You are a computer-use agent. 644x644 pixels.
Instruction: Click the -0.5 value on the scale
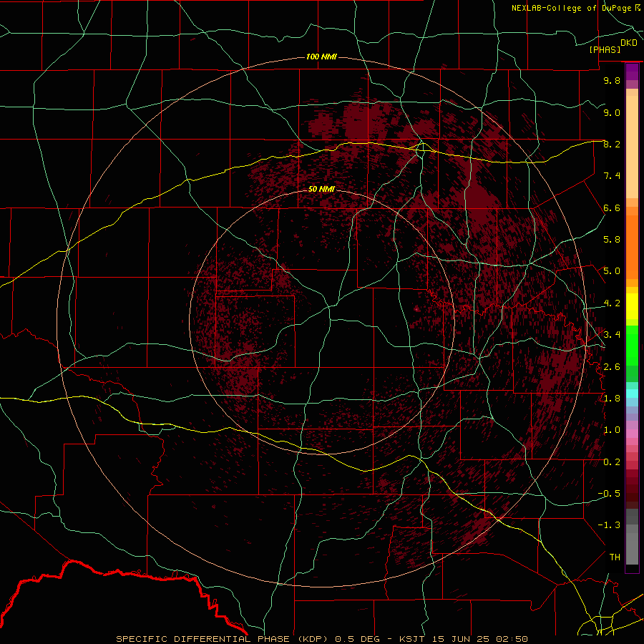click(x=609, y=493)
